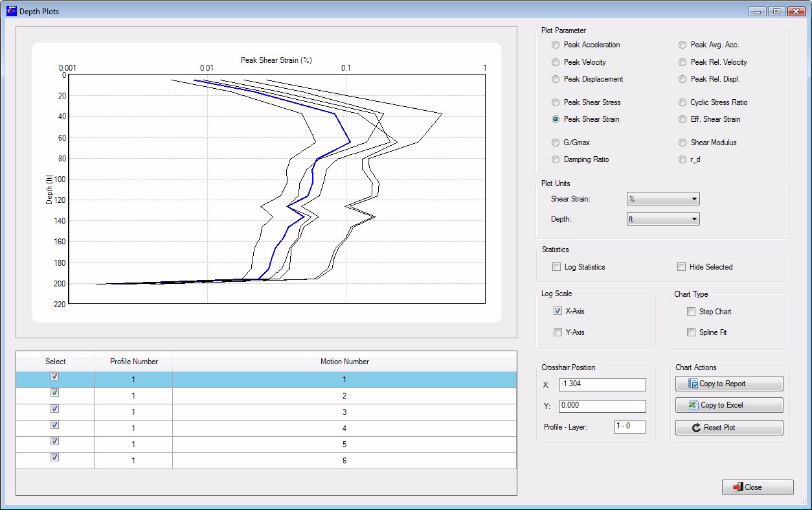Click the Copy to Excel button

click(x=729, y=405)
